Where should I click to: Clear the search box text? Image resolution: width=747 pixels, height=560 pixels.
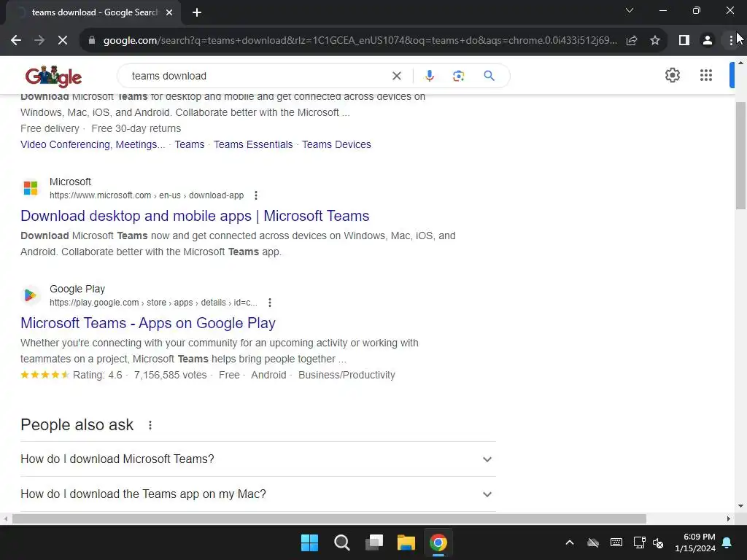[x=396, y=76]
